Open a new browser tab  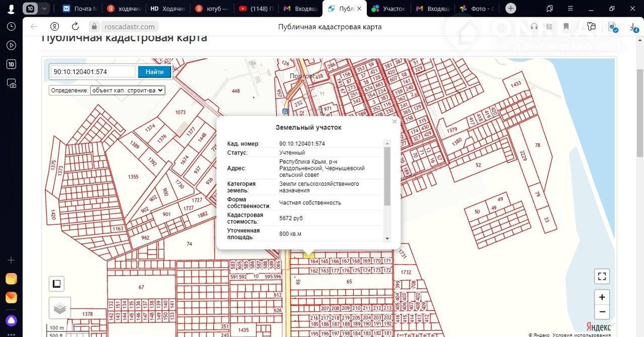[511, 9]
